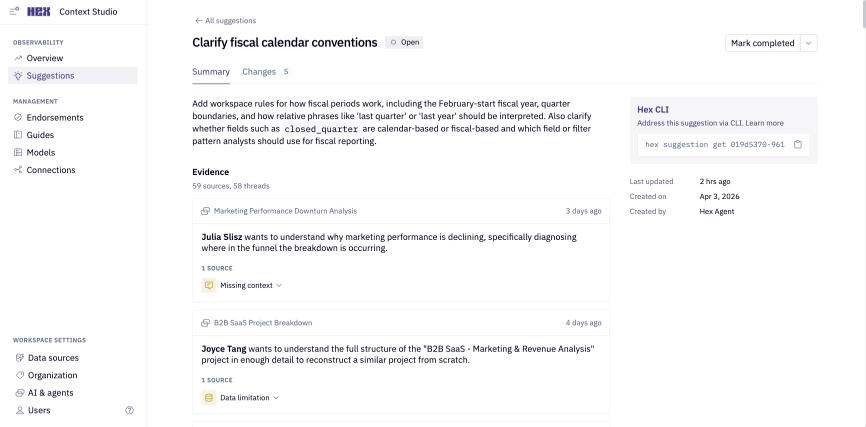Open Data sources settings
The height and width of the screenshot is (427, 866).
tap(53, 358)
